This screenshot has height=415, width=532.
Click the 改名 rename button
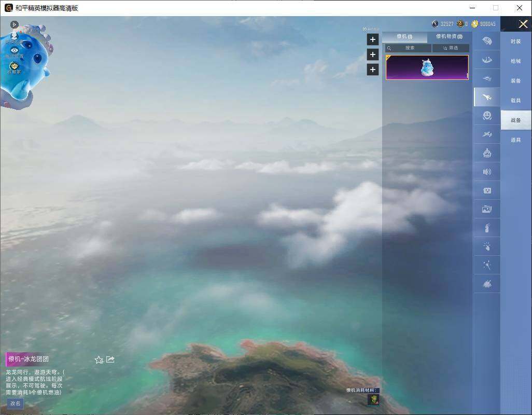pyautogui.click(x=15, y=404)
